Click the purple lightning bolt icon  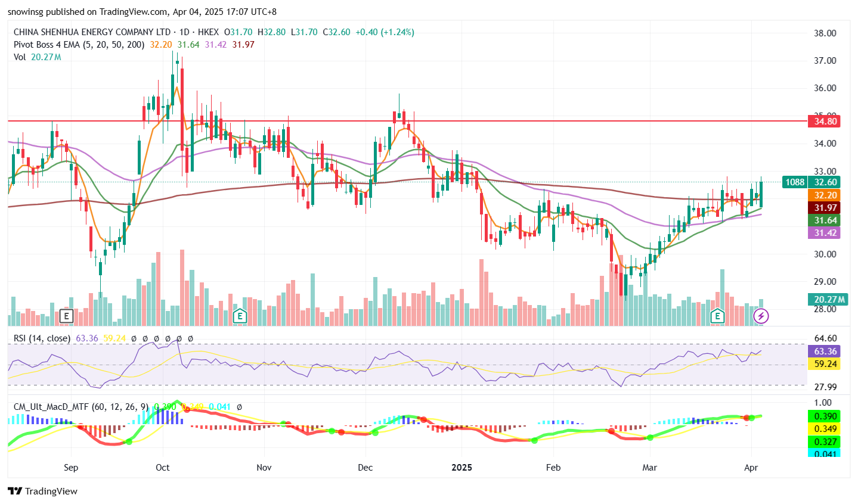pyautogui.click(x=761, y=316)
